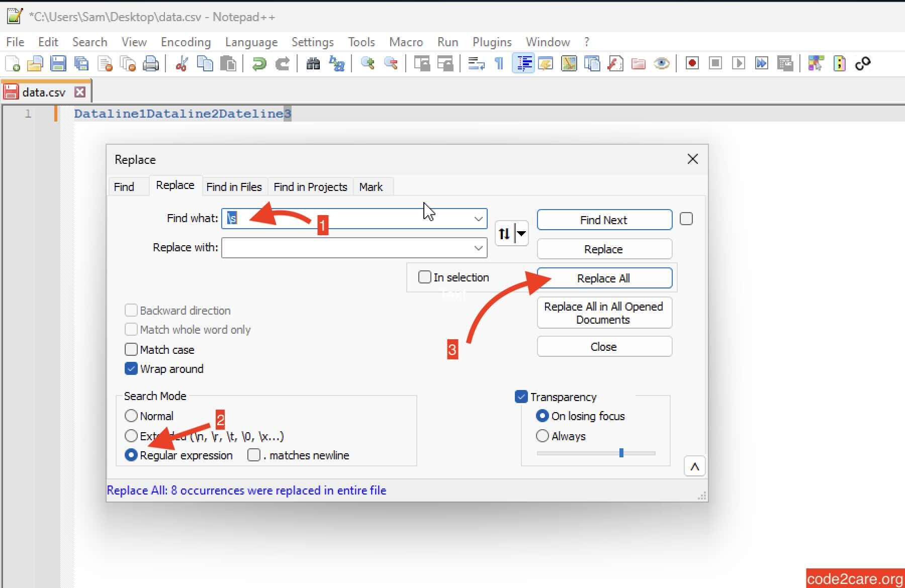Open the Replace with history dropdown

coord(478,247)
